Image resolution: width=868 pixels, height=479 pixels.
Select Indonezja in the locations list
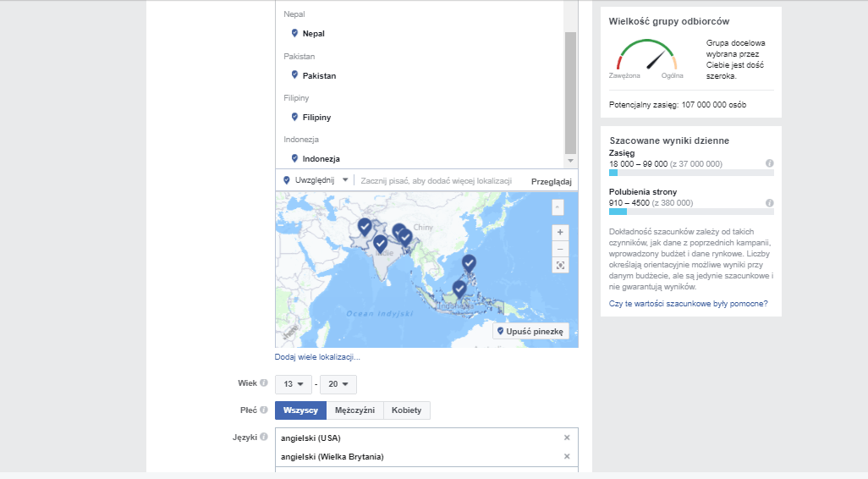(x=321, y=158)
